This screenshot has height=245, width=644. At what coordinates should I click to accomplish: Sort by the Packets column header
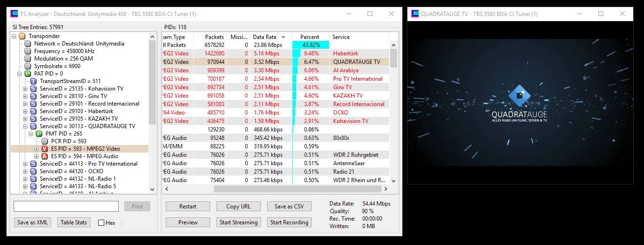point(210,37)
